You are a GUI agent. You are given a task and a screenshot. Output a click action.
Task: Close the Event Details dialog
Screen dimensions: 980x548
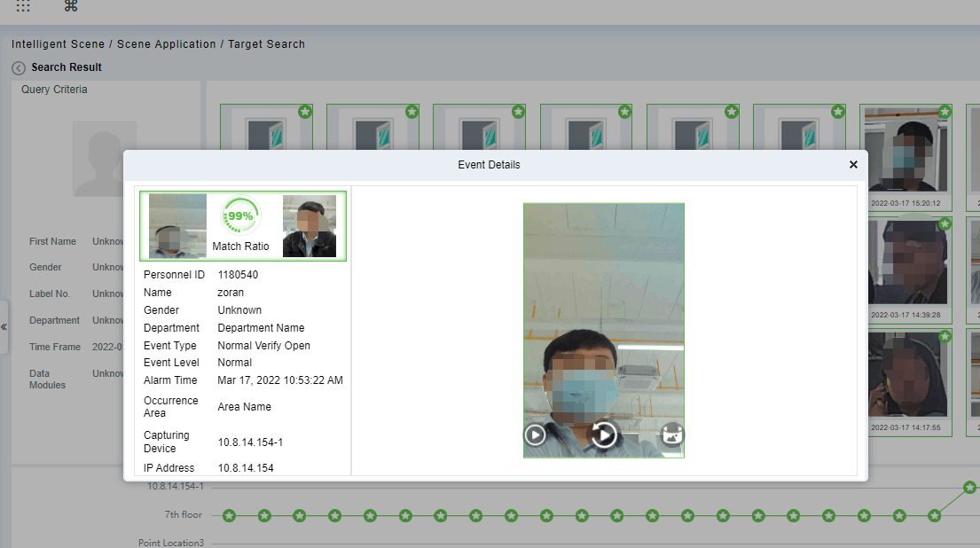point(853,165)
